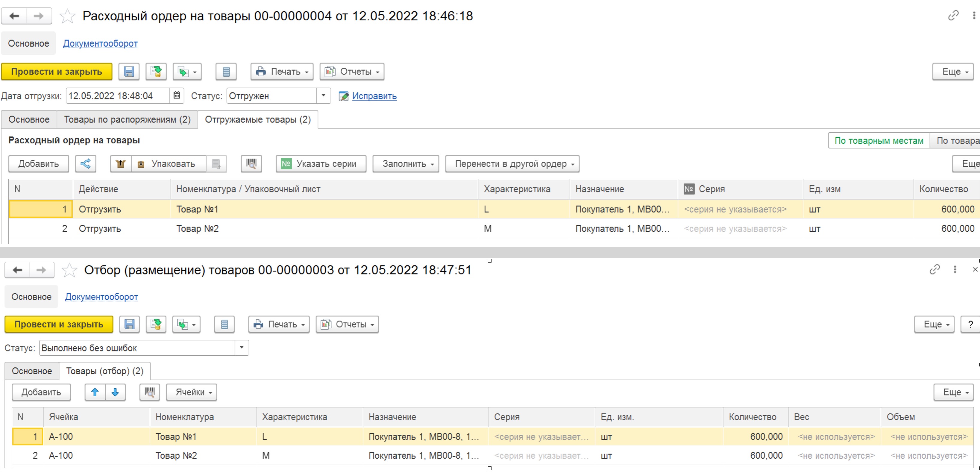Move the row down with blue down arrow
Image resolution: width=980 pixels, height=473 pixels.
pos(115,392)
